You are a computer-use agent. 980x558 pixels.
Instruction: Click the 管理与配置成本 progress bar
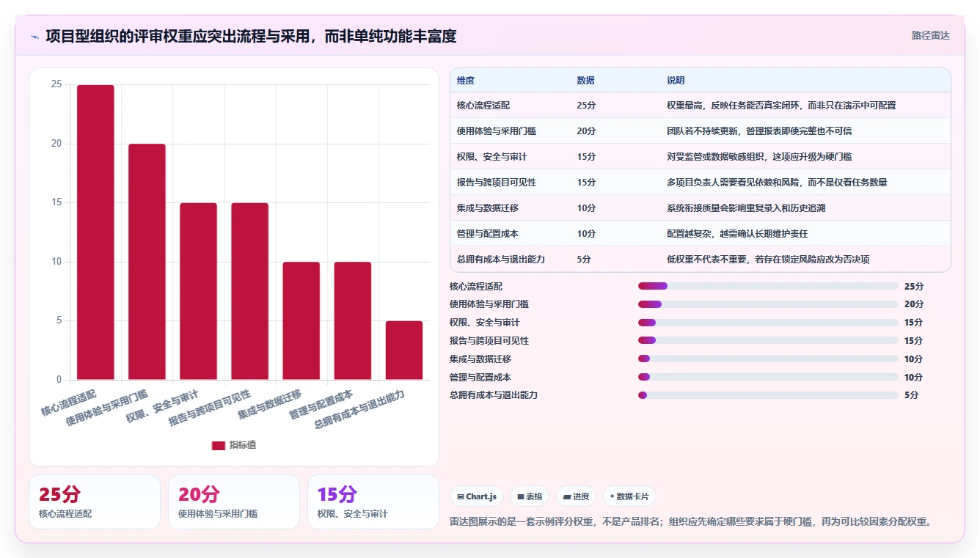pyautogui.click(x=768, y=377)
